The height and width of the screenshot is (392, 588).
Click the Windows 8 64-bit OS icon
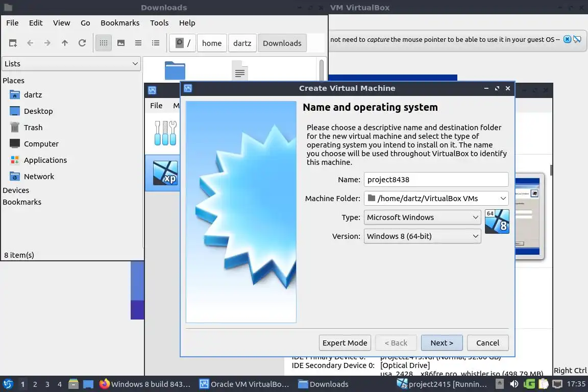tap(497, 222)
